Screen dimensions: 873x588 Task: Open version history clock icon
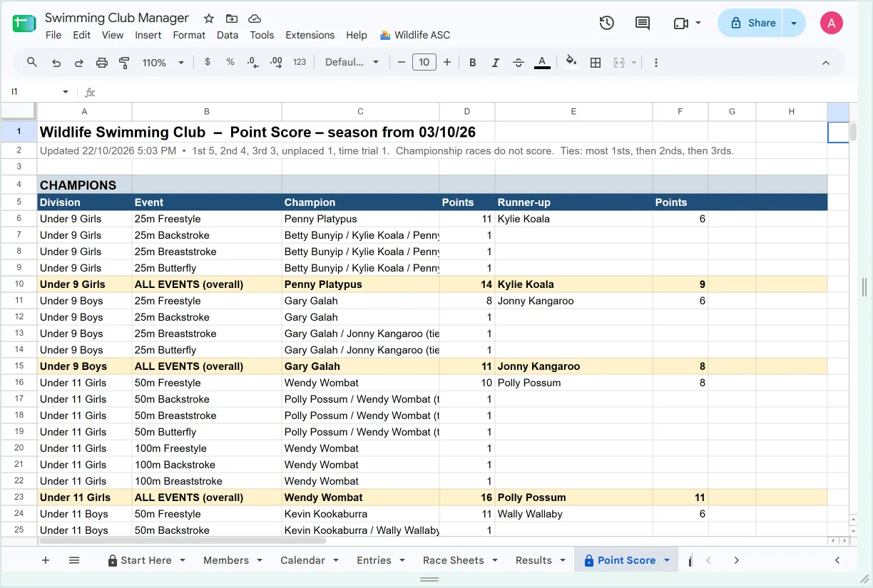pos(606,23)
